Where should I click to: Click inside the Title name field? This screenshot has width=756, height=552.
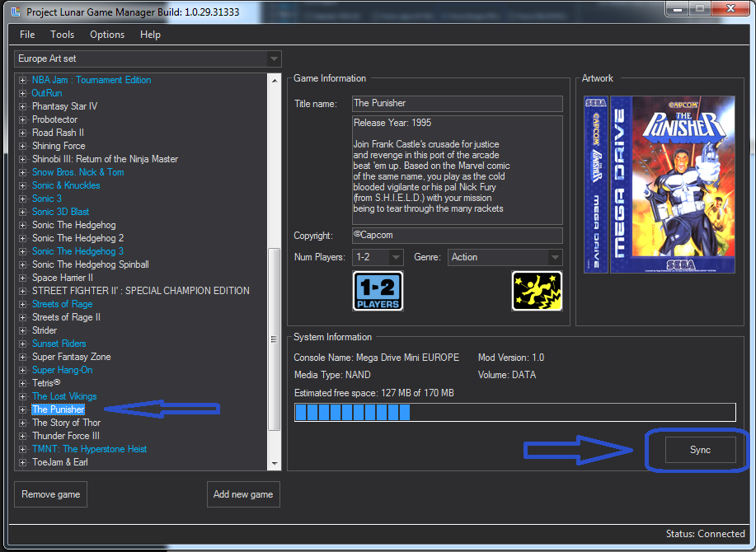tap(457, 104)
